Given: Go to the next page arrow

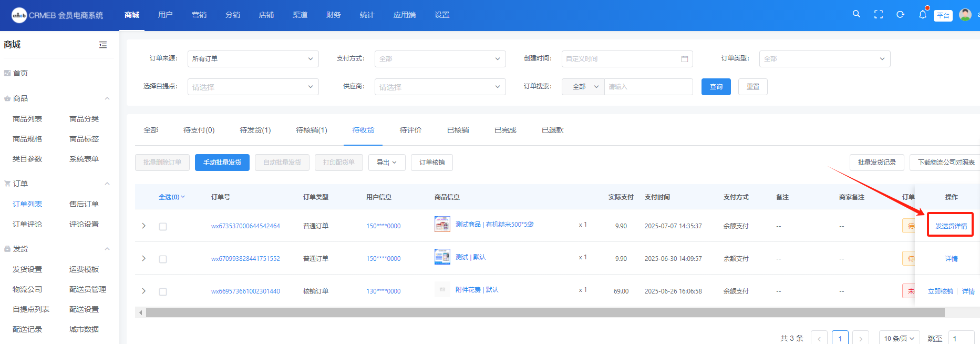Looking at the screenshot, I should pyautogui.click(x=861, y=338).
